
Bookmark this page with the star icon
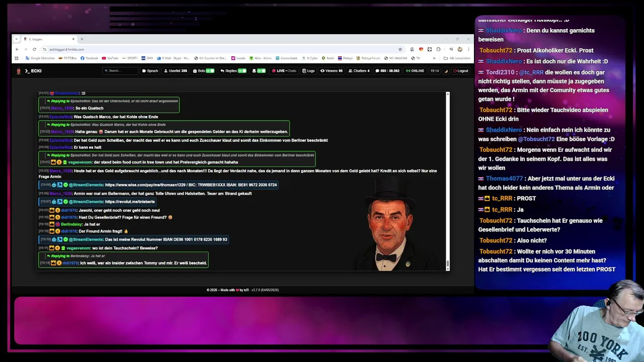pos(400,49)
